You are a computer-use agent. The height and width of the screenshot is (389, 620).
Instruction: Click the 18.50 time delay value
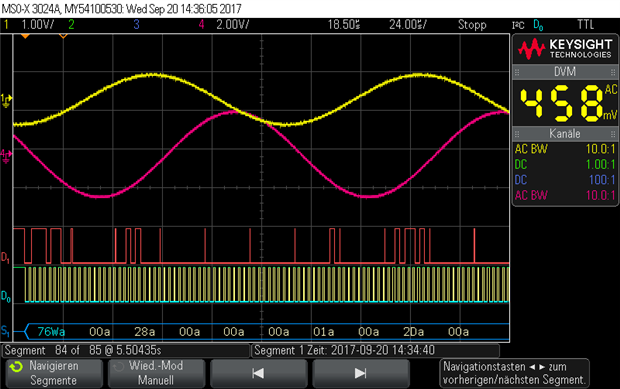pyautogui.click(x=344, y=25)
